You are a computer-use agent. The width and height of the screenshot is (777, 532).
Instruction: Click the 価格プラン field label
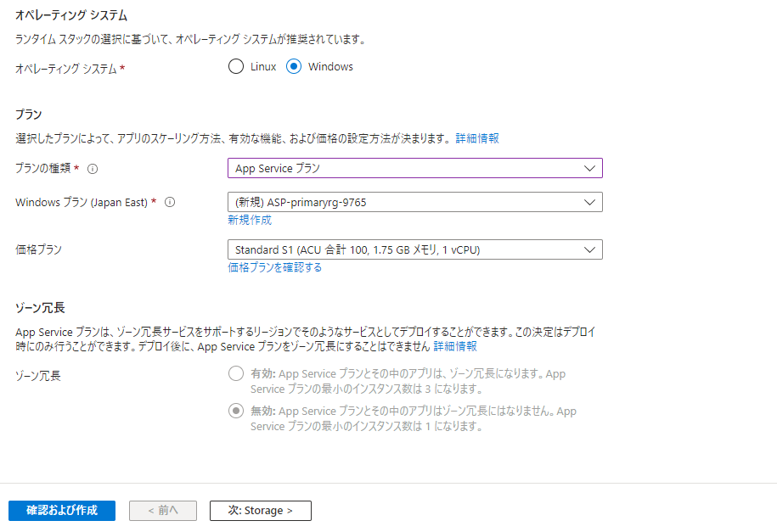[x=39, y=249]
